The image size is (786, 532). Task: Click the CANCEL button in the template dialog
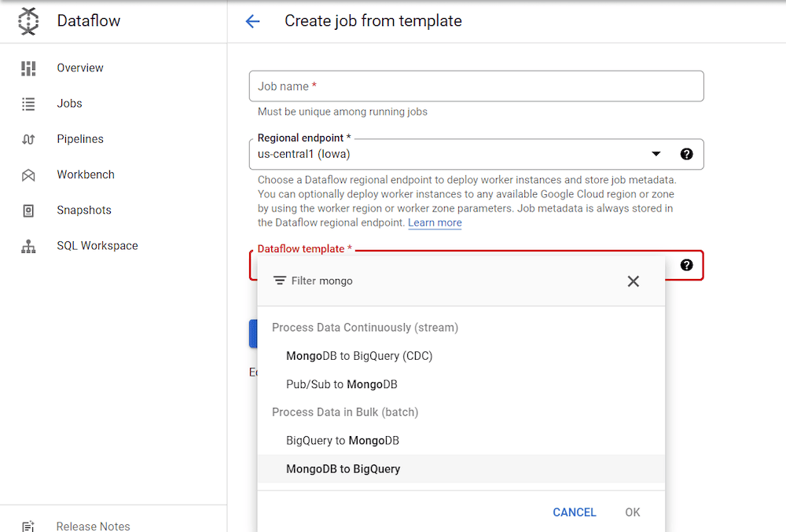pos(575,512)
